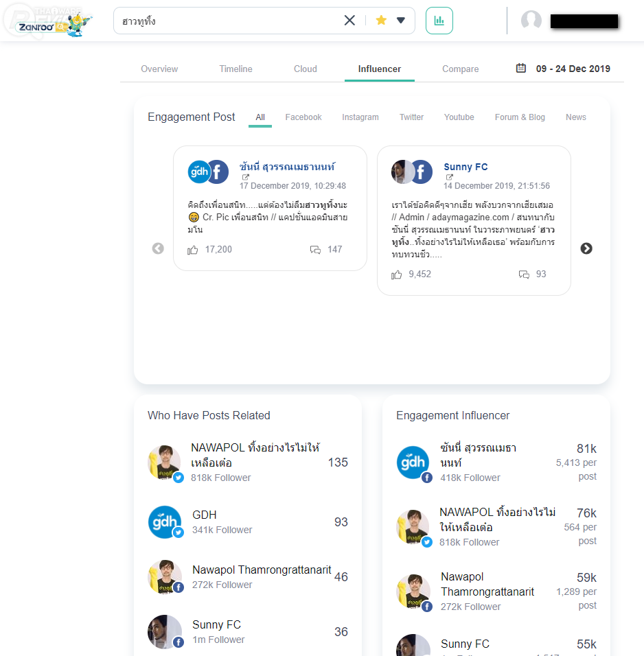Open Nawapol Thamrongrattanarit 59k influencer entry
644x656 pixels.
tap(496, 591)
